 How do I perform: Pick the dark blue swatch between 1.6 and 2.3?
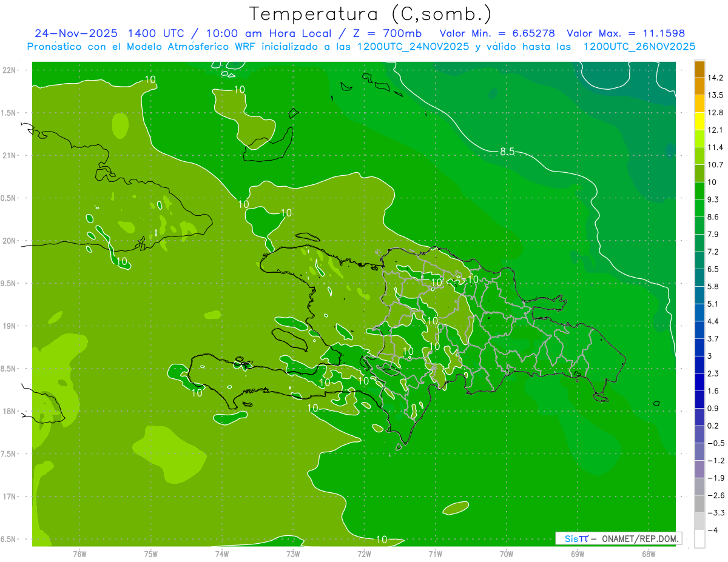699,382
